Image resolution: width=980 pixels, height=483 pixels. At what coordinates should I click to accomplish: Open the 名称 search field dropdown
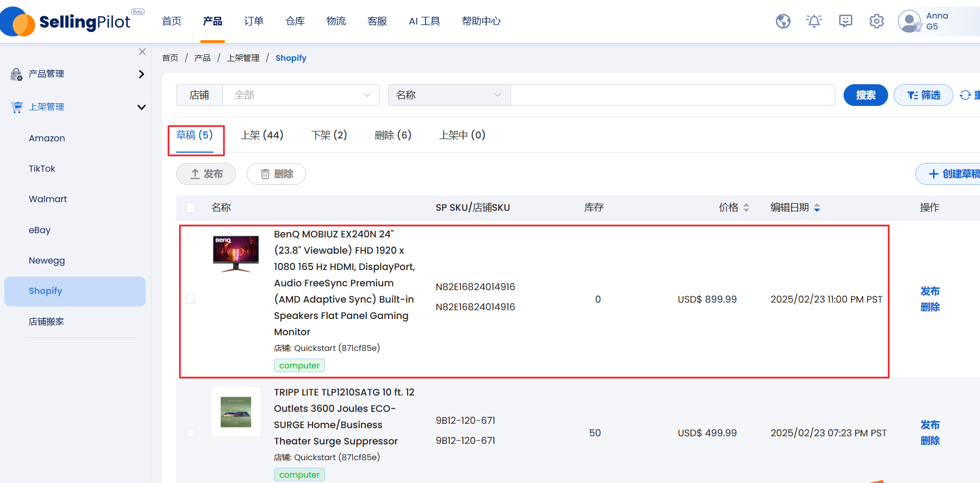click(x=449, y=95)
